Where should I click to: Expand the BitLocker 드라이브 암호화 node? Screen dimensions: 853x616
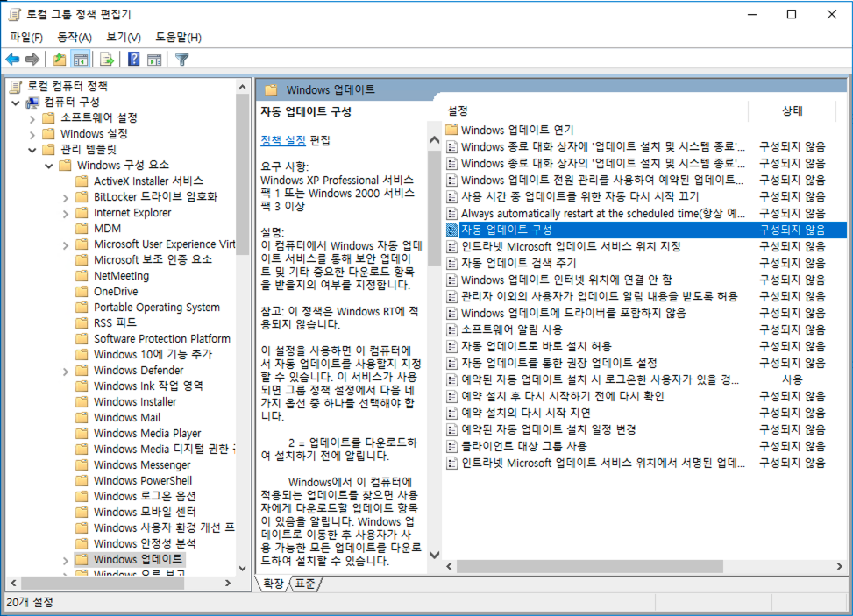pyautogui.click(x=65, y=197)
